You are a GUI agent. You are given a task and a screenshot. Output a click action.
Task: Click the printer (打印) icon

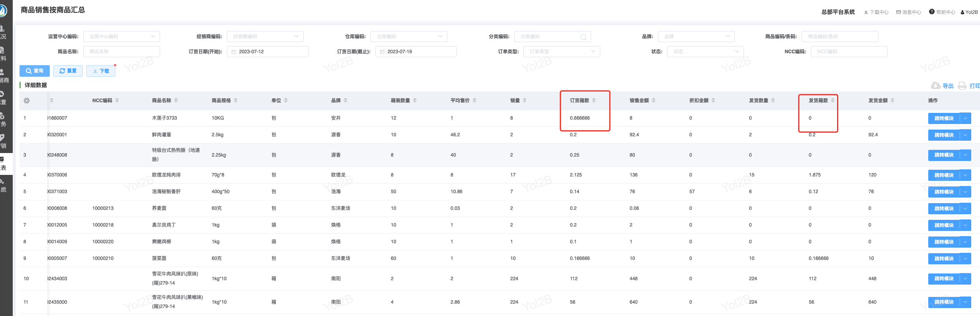[x=962, y=85]
